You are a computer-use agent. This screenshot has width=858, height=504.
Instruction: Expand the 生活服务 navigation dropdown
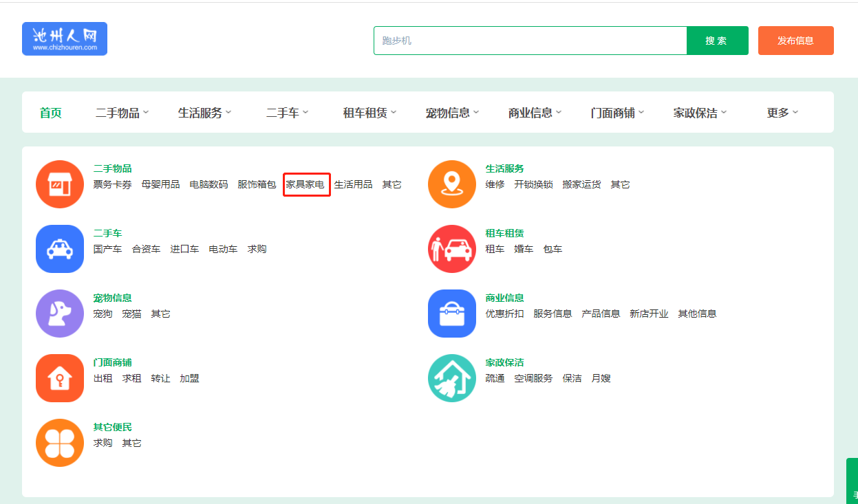click(204, 113)
